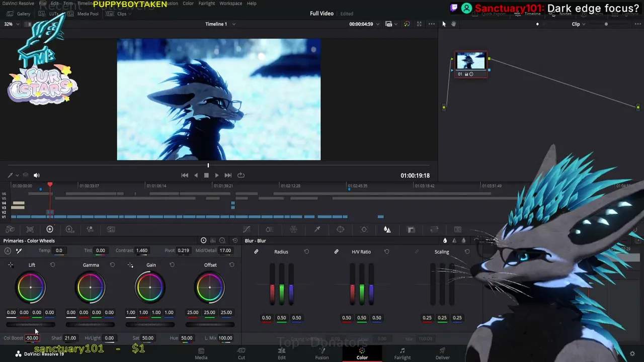
Task: Reset the blur Scaling values
Action: (x=467, y=251)
